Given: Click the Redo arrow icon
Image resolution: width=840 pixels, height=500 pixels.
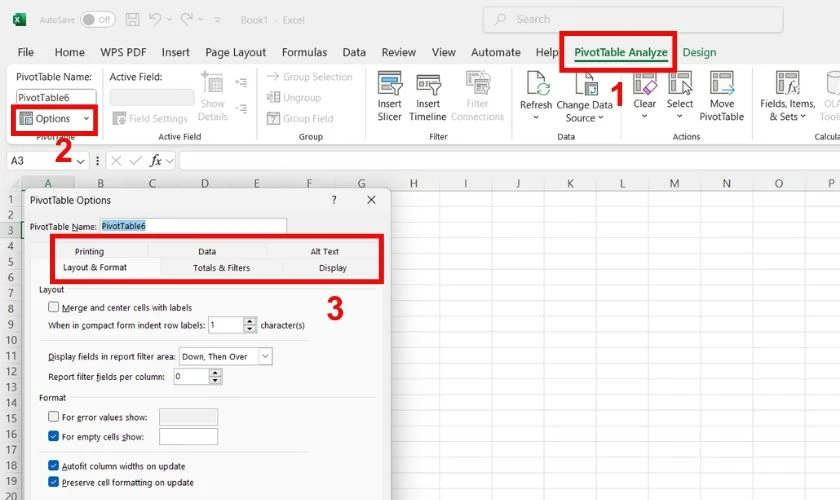Looking at the screenshot, I should 186,19.
